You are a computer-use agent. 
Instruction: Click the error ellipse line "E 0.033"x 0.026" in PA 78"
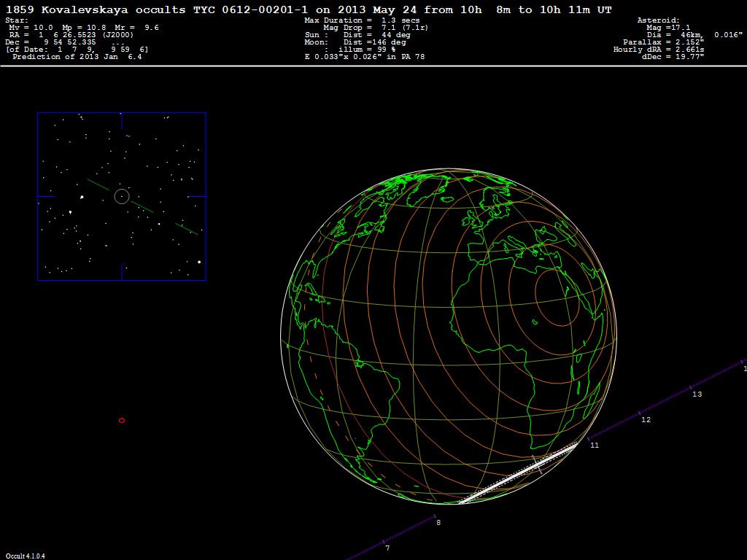coord(365,57)
